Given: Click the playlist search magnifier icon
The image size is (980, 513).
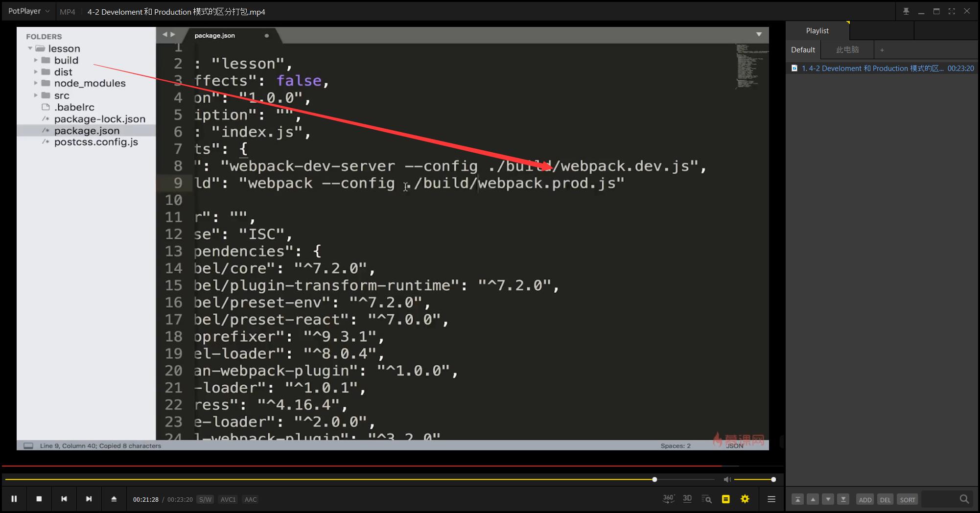Looking at the screenshot, I should pos(964,499).
